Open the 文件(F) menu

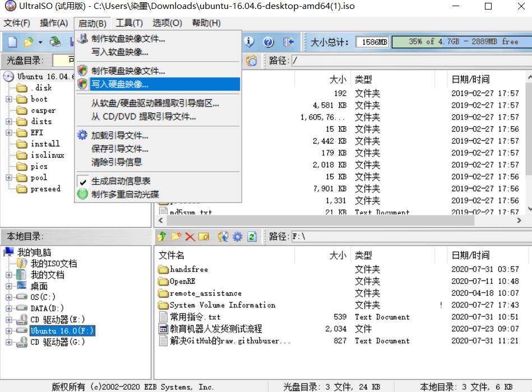[x=17, y=23]
